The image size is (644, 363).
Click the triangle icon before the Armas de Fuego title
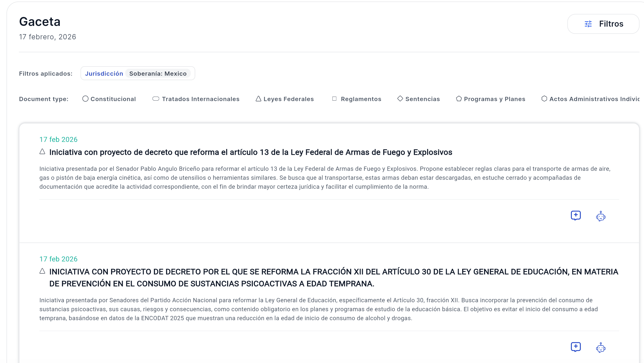point(43,152)
